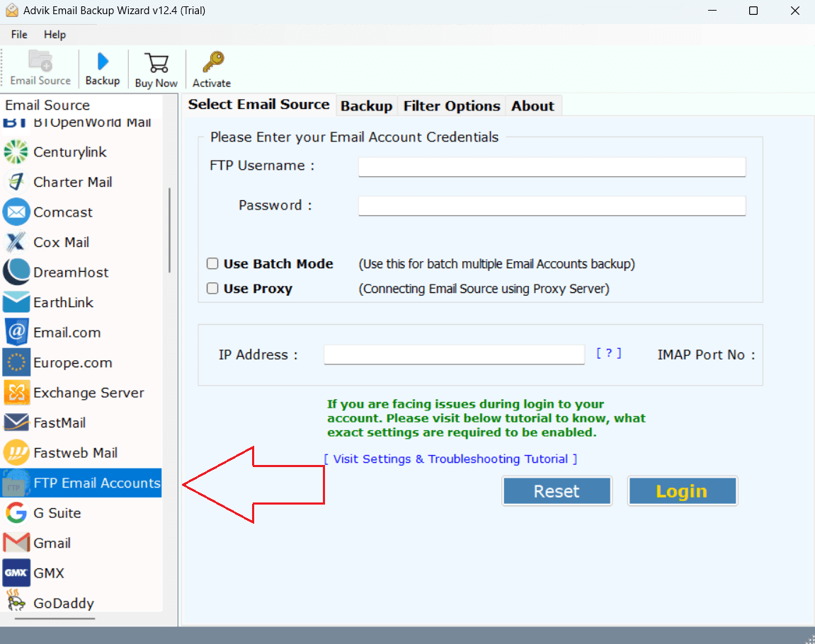Click the Reset button
Screen dimensions: 815x644
[x=557, y=491]
